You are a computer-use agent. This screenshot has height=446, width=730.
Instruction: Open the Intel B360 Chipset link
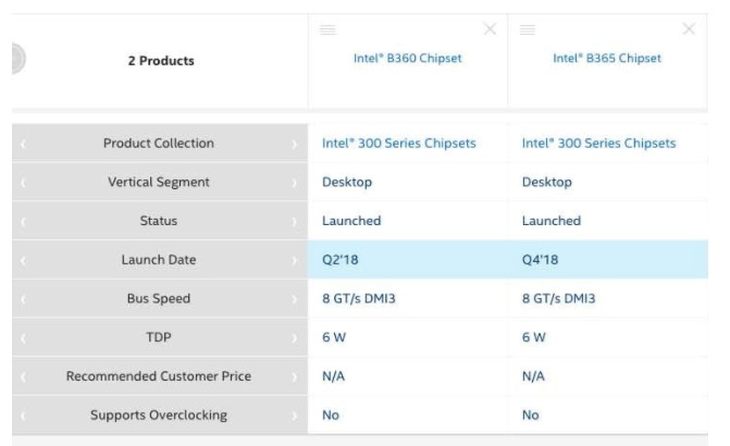click(x=407, y=58)
